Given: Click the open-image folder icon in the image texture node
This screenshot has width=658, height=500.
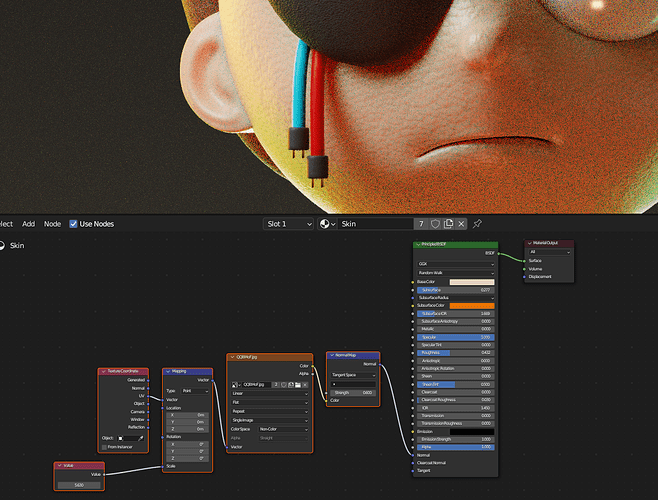Looking at the screenshot, I should point(298,385).
